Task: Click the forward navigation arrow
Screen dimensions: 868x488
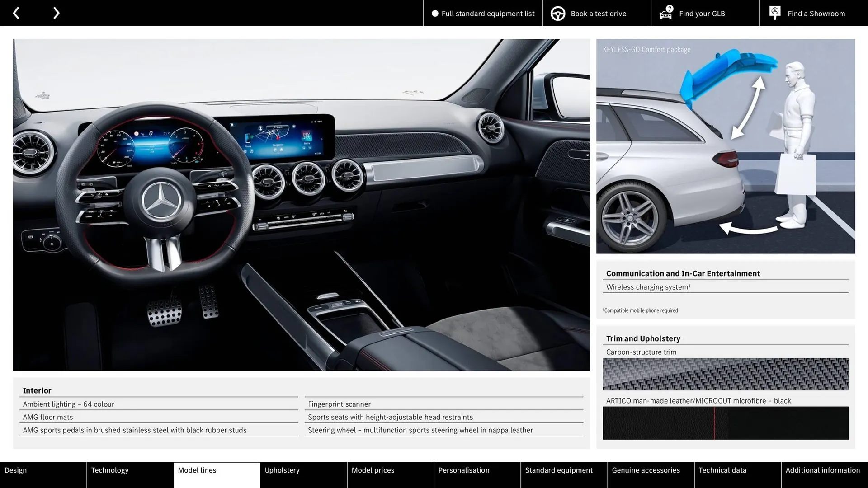Action: click(56, 13)
